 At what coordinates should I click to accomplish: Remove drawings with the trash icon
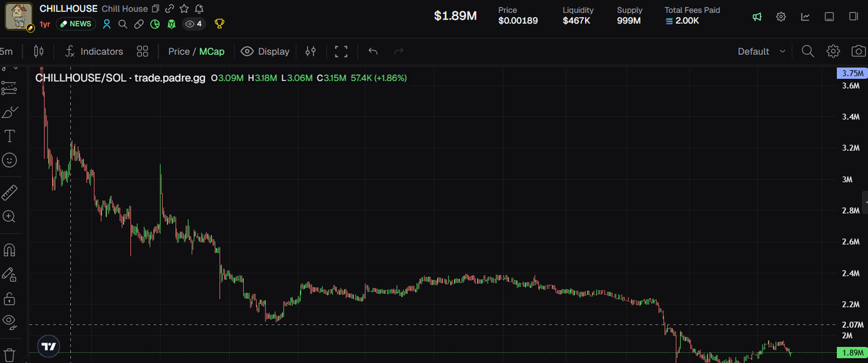pos(10,354)
